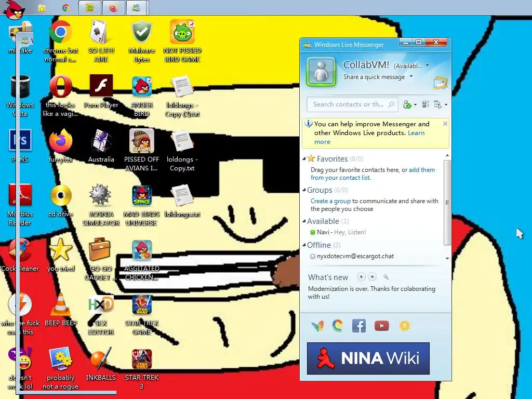The height and width of the screenshot is (399, 532).
Task: Switch to Messenger taskbar button
Action: click(x=137, y=8)
